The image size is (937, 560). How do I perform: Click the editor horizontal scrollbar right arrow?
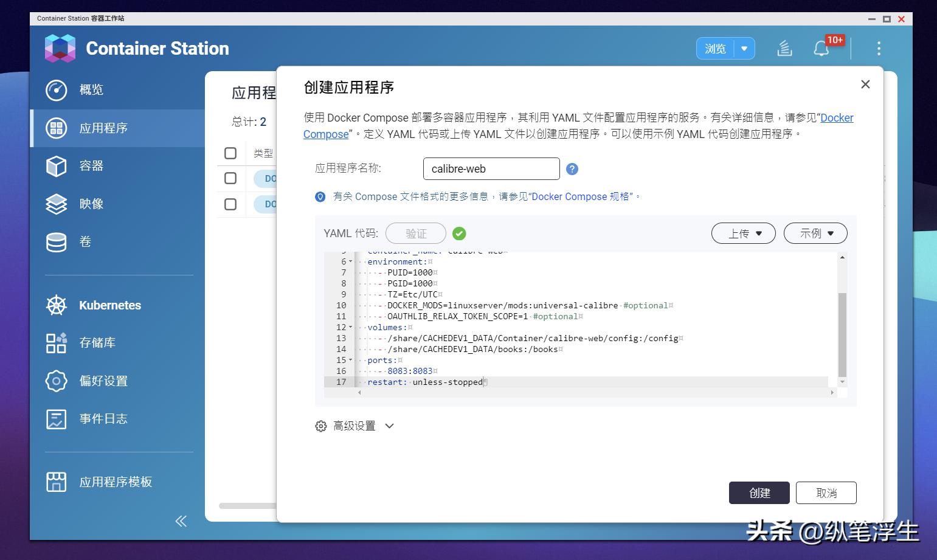point(832,393)
